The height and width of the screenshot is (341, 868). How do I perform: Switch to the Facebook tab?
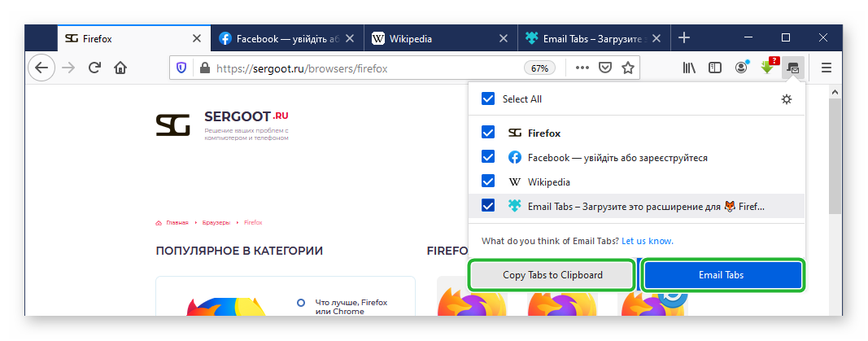pos(287,39)
